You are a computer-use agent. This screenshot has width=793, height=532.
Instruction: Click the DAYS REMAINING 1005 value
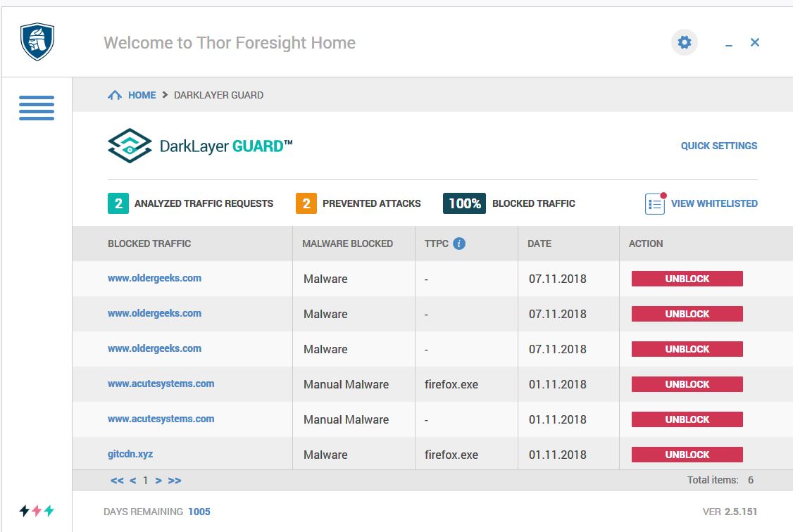click(199, 512)
